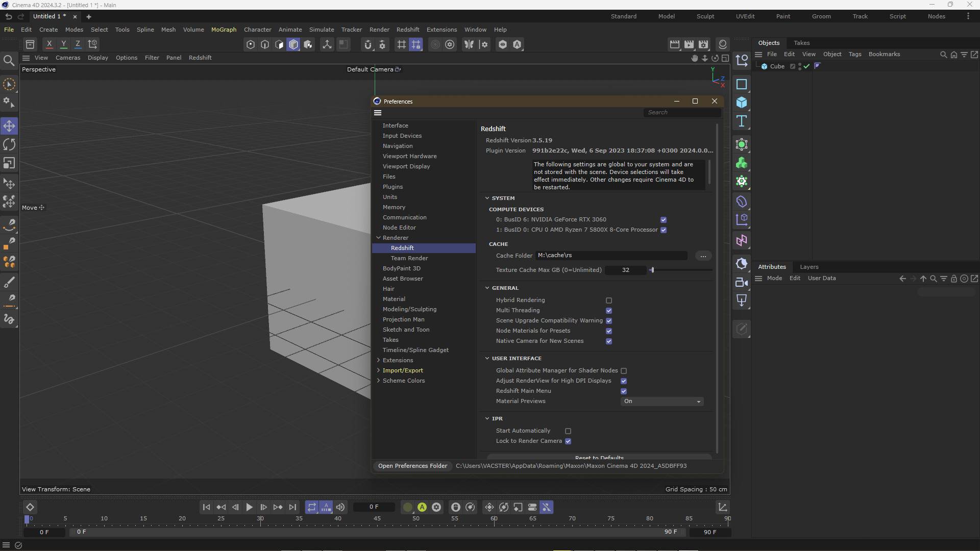Open Material Previews dropdown
This screenshot has height=551, width=980.
(x=663, y=402)
